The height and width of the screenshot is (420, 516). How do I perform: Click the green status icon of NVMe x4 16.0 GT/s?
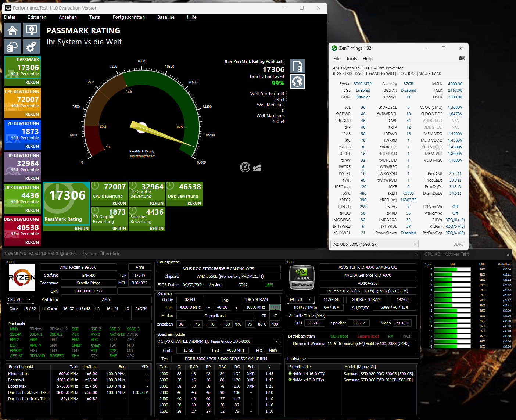click(x=290, y=373)
